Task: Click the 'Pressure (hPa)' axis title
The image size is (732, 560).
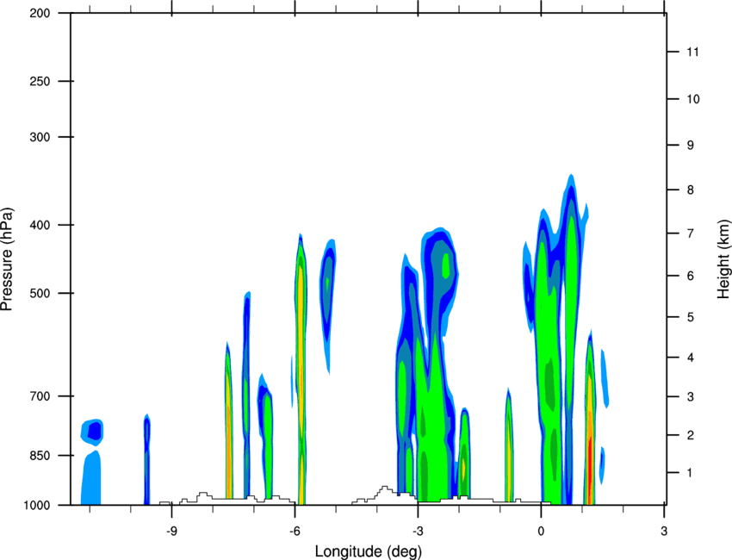Action: pyautogui.click(x=7, y=258)
